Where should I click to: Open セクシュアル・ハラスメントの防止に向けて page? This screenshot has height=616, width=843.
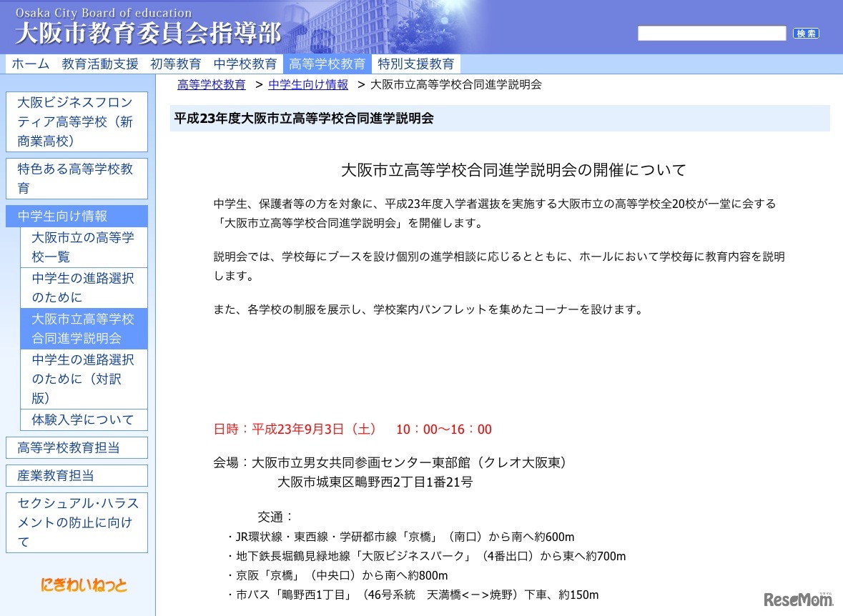[68, 522]
